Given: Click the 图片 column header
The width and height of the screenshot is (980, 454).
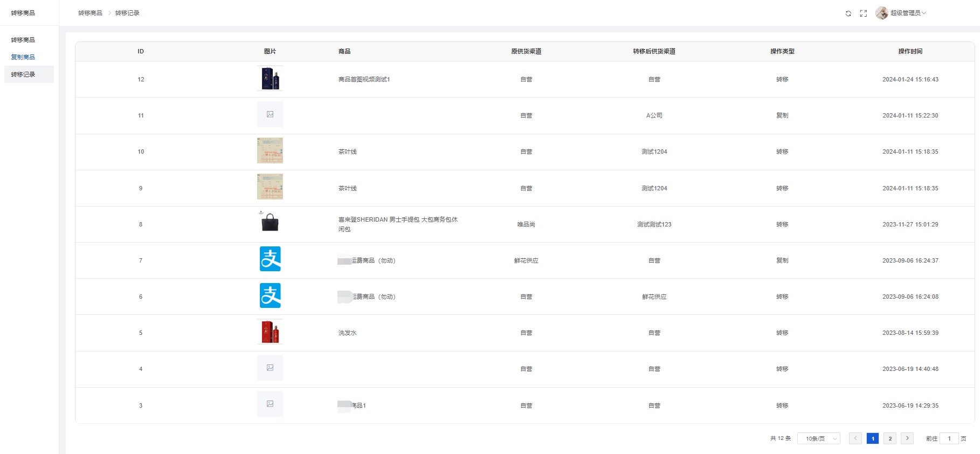Looking at the screenshot, I should (270, 52).
